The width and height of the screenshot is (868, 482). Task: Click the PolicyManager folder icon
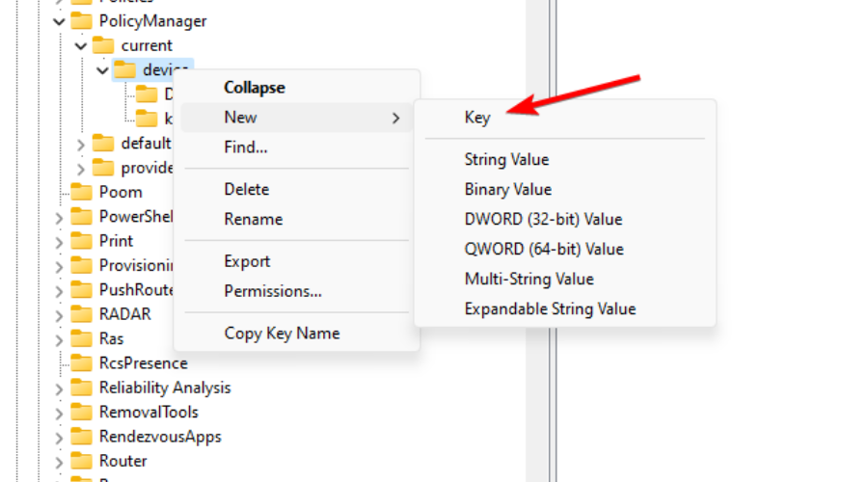[x=81, y=20]
